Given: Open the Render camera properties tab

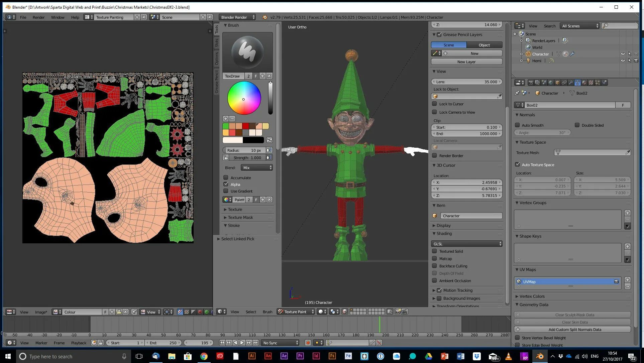Looking at the screenshot, I should point(531,83).
